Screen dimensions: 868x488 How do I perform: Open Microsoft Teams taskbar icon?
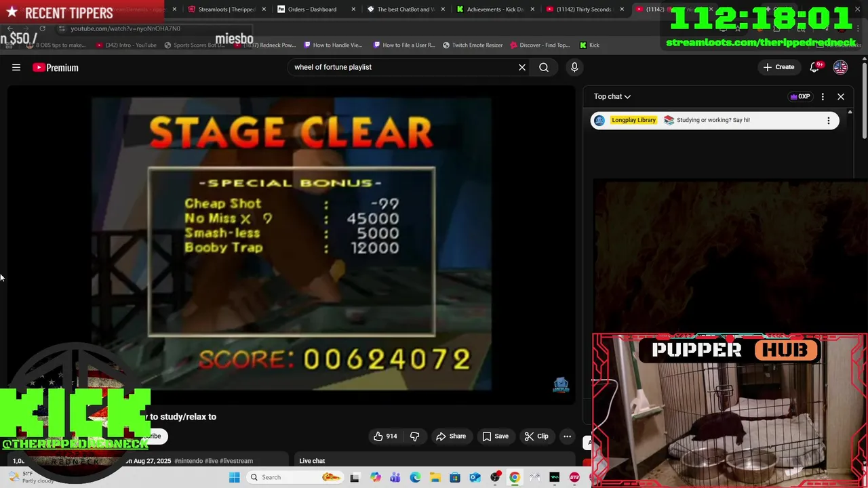tap(395, 477)
